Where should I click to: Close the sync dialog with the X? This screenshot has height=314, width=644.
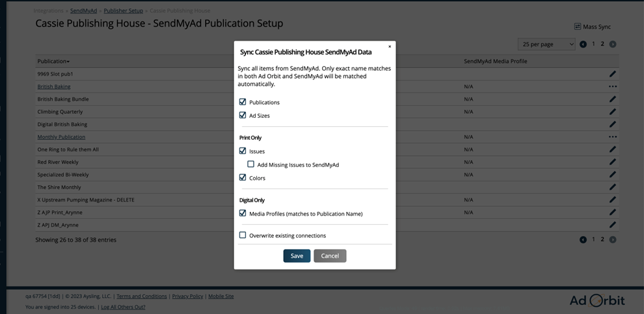point(390,47)
